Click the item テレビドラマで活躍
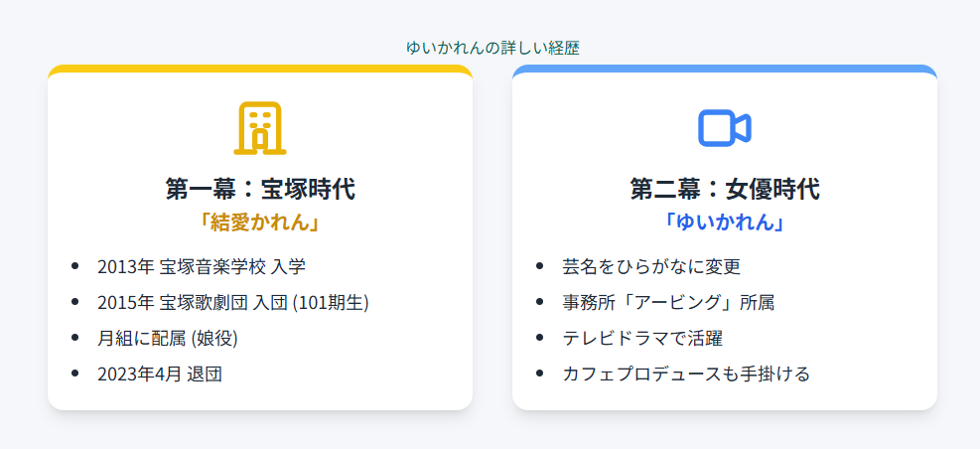This screenshot has height=449, width=980. coord(641,338)
